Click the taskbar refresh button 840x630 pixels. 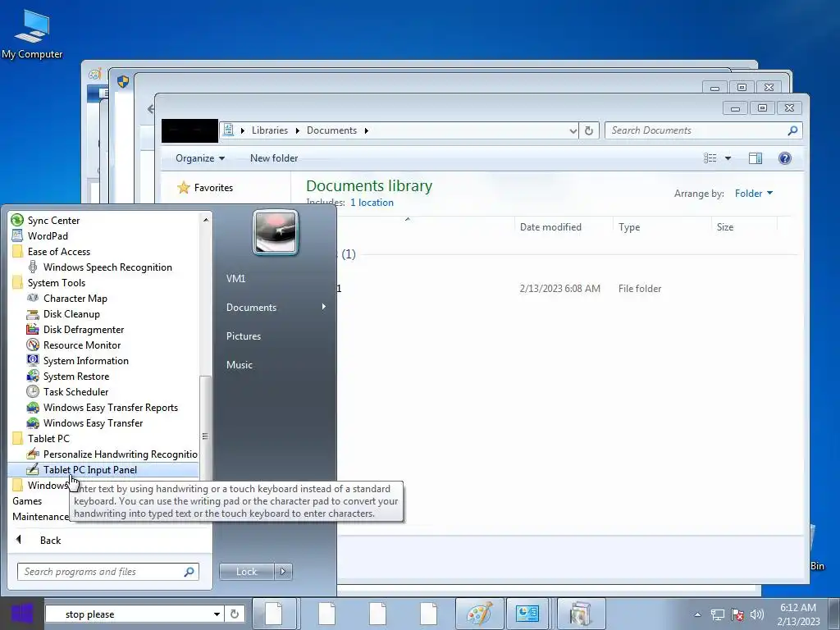(234, 614)
